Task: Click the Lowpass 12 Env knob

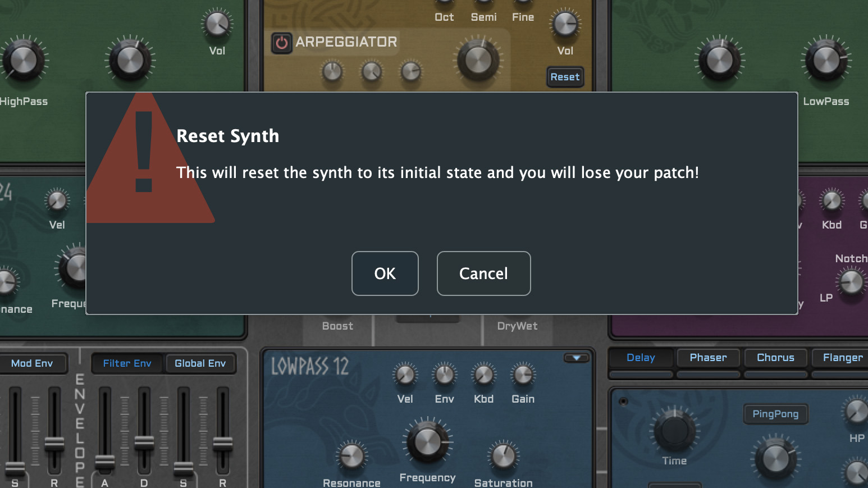Action: (x=445, y=375)
